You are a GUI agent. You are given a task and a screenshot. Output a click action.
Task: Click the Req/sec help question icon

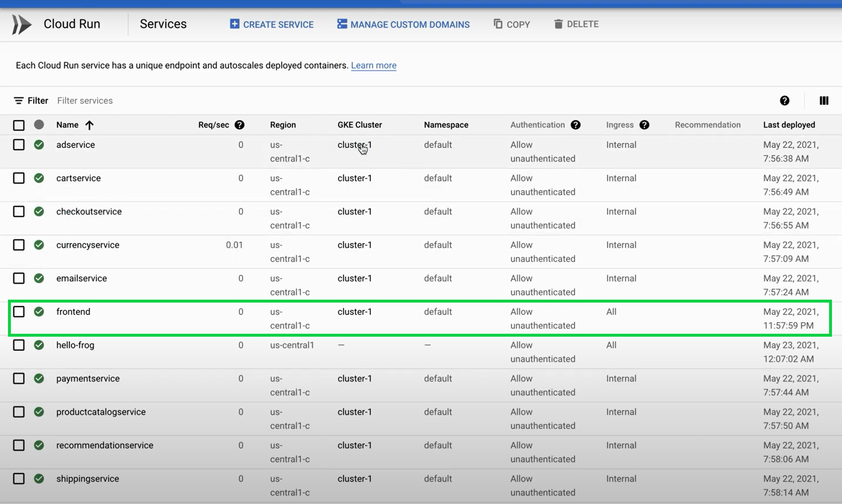(x=239, y=125)
